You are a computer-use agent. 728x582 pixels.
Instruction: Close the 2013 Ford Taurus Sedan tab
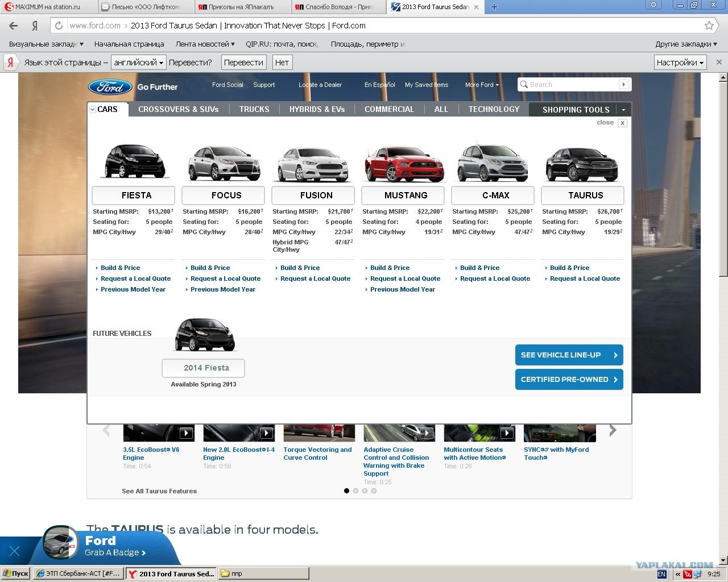[477, 7]
